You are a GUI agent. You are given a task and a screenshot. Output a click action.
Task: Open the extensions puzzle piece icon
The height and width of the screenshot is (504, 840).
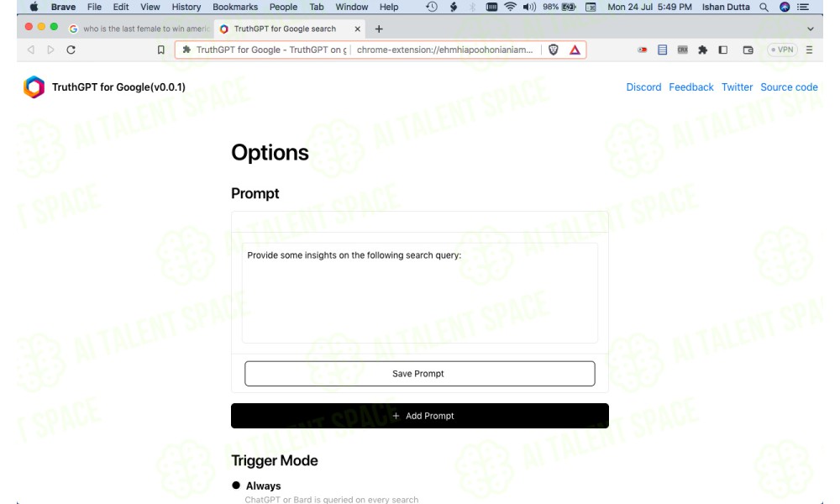702,50
